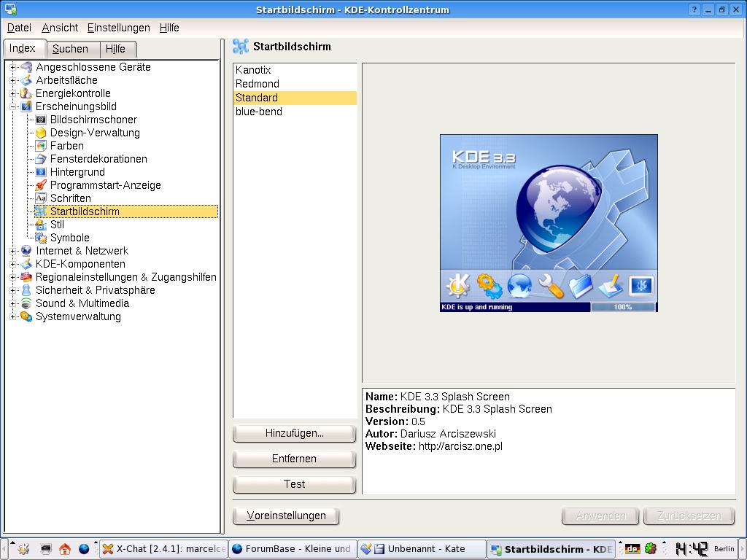The height and width of the screenshot is (560, 747).
Task: Click the Fensterdekorationen module icon
Action: (41, 159)
